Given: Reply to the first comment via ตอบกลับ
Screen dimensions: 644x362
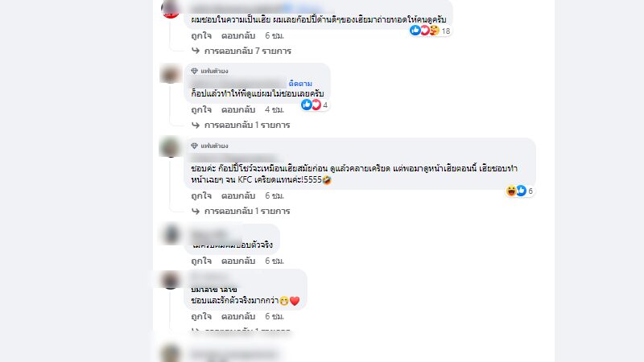Looking at the screenshot, I should (238, 35).
